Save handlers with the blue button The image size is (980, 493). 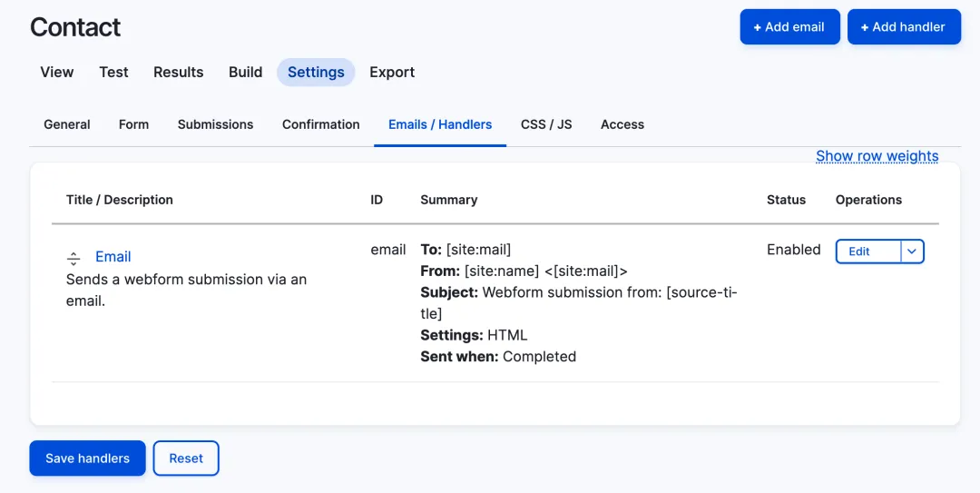(87, 458)
